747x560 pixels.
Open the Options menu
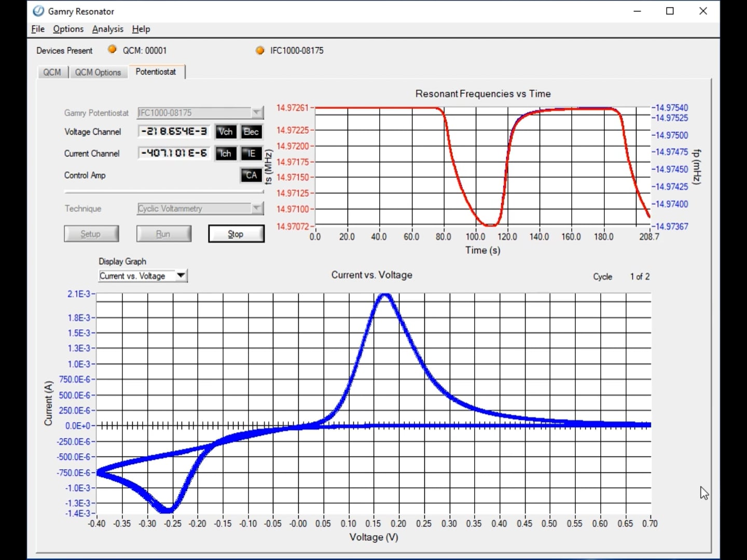[68, 29]
